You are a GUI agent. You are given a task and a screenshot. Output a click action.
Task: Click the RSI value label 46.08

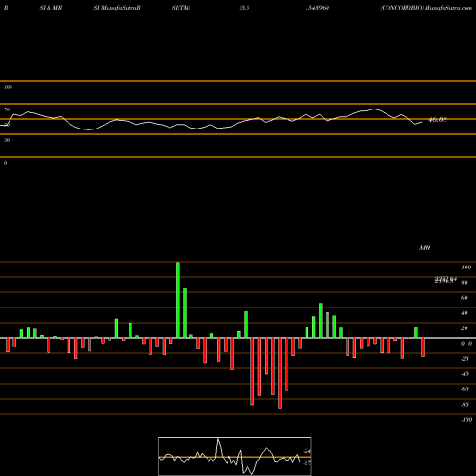point(438,120)
